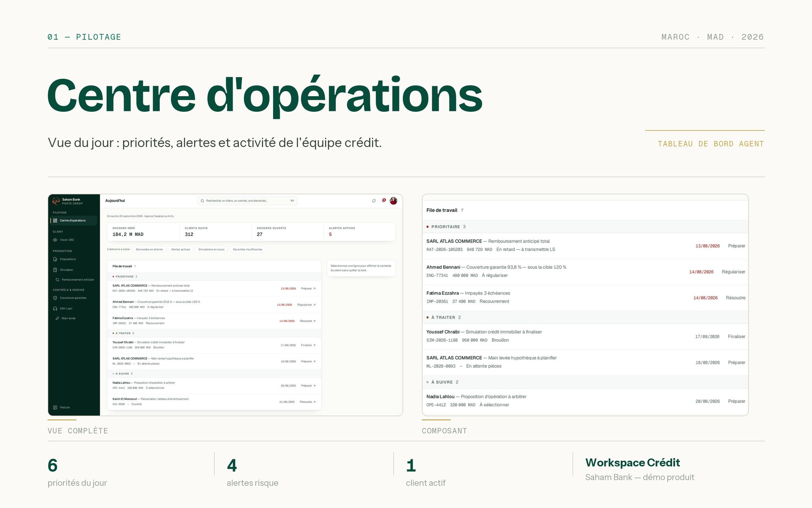Collapse the À TRAITER group in the full view

click(214, 333)
